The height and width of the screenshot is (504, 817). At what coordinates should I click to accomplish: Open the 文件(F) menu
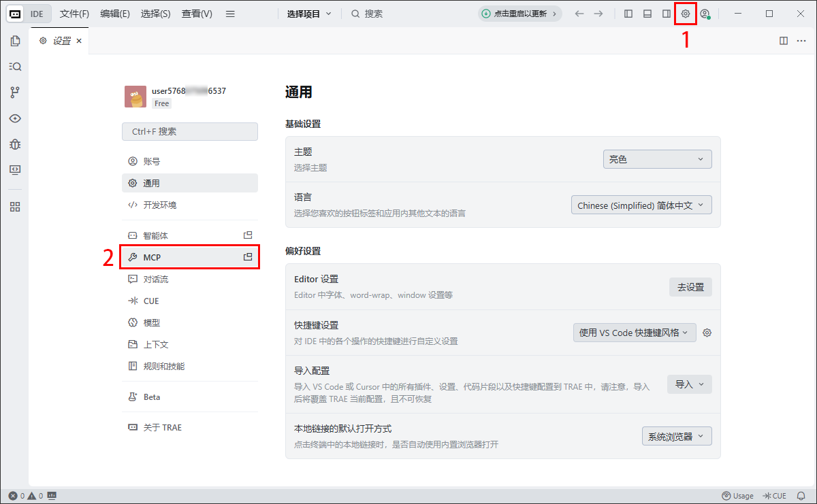tap(74, 14)
